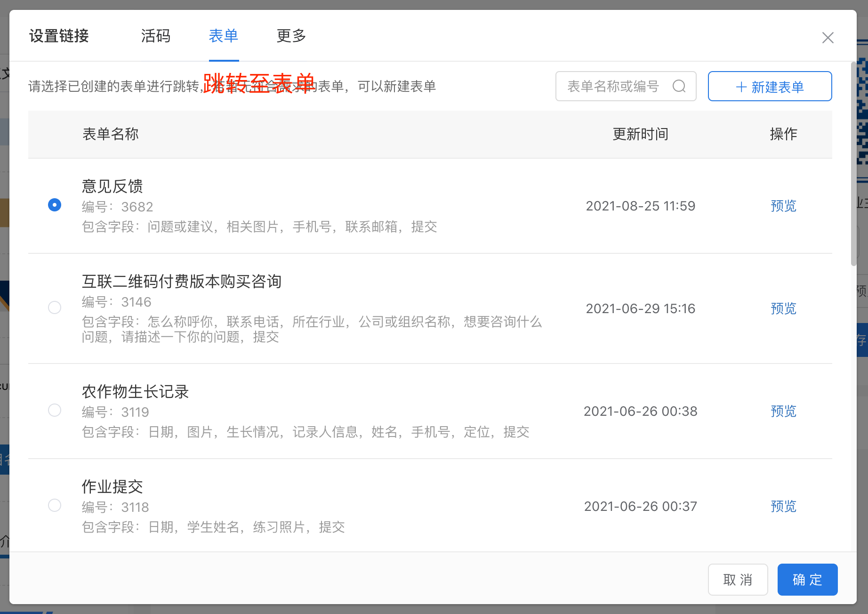Select the 意见反馈 form radio button
This screenshot has width=868, height=614.
pyautogui.click(x=55, y=205)
